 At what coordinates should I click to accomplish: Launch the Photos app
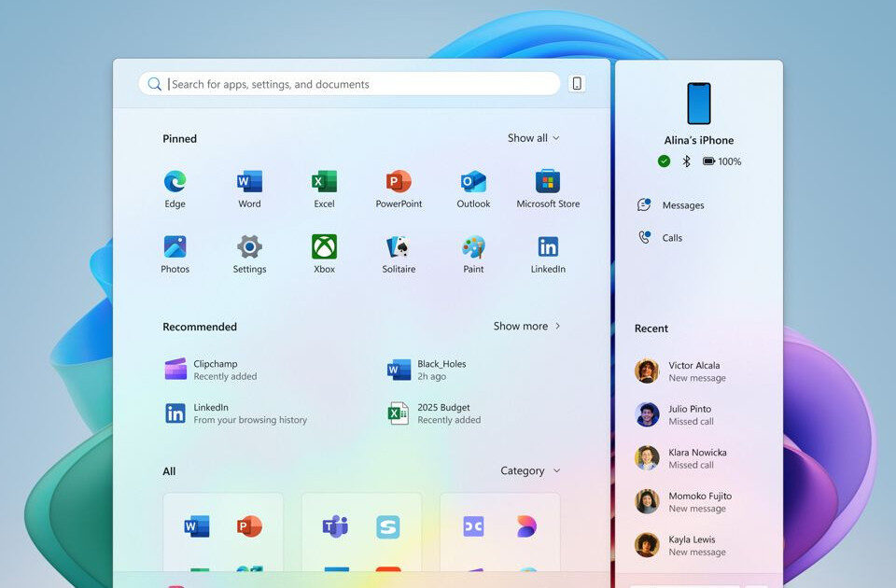click(175, 254)
